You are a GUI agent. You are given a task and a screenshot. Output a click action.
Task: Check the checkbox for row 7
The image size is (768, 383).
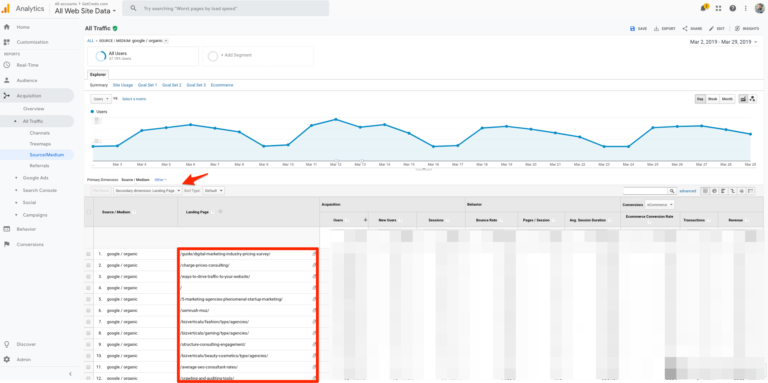pos(89,322)
